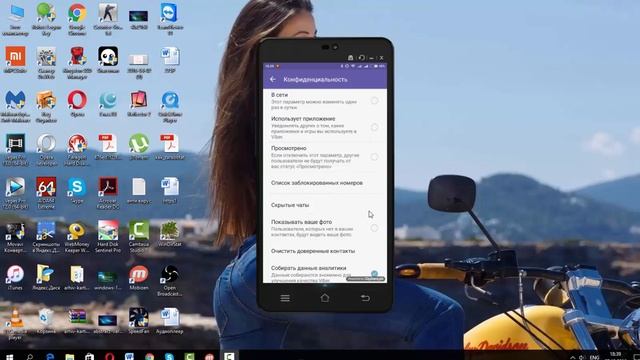
Task: Toggle 'Собирать данные аналитики' checkbox
Action: point(374,274)
